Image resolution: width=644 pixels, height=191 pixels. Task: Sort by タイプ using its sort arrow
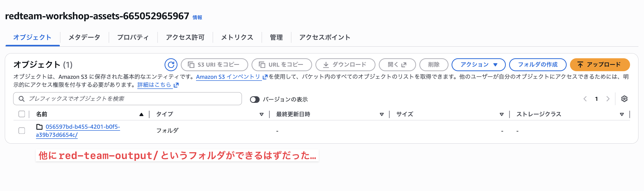point(261,114)
